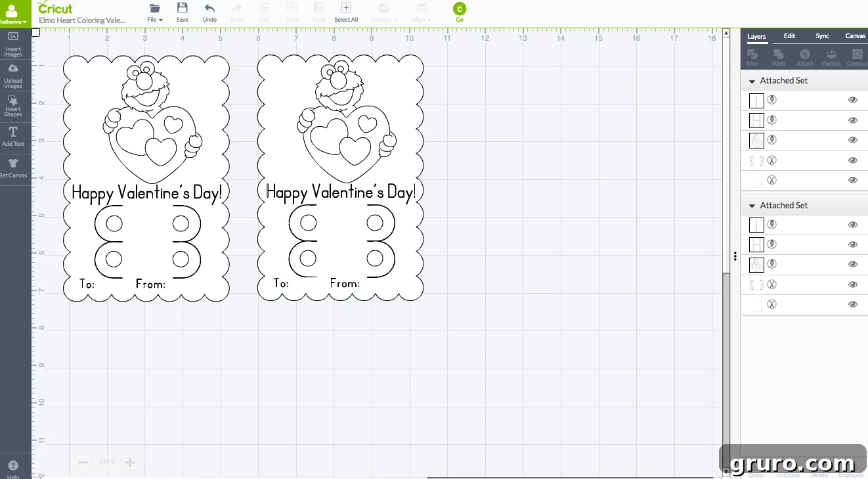Viewport: 868px width, 479px height.
Task: Click the greyed-out Redo arrow
Action: coord(237,12)
